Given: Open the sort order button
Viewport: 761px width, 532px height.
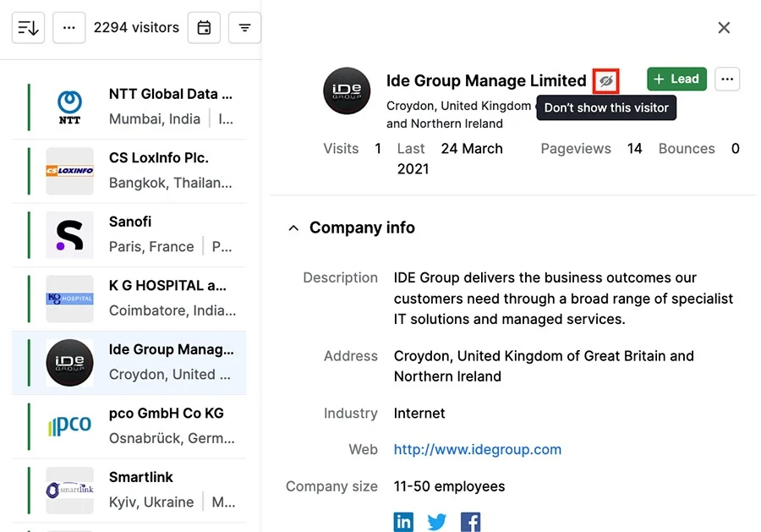Looking at the screenshot, I should [28, 28].
